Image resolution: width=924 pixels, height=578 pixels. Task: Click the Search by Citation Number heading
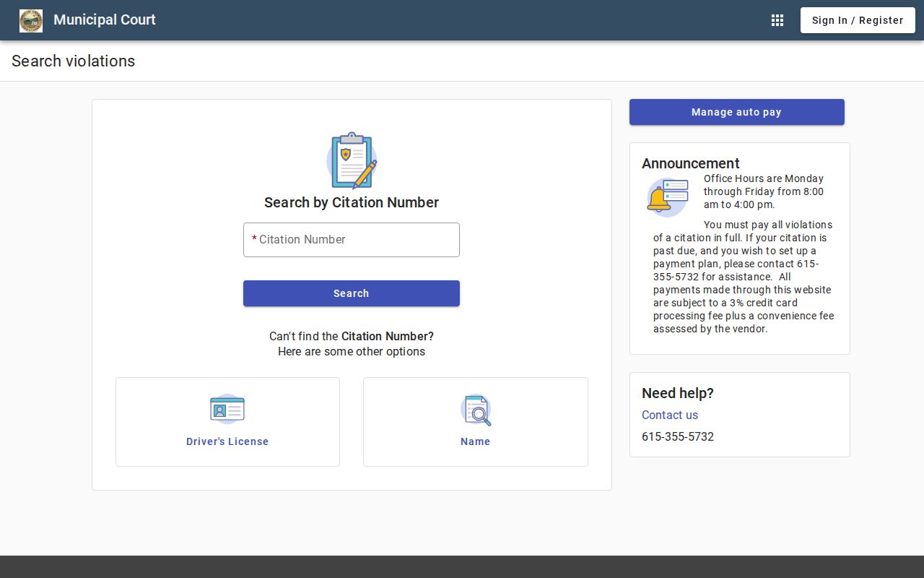coord(352,202)
